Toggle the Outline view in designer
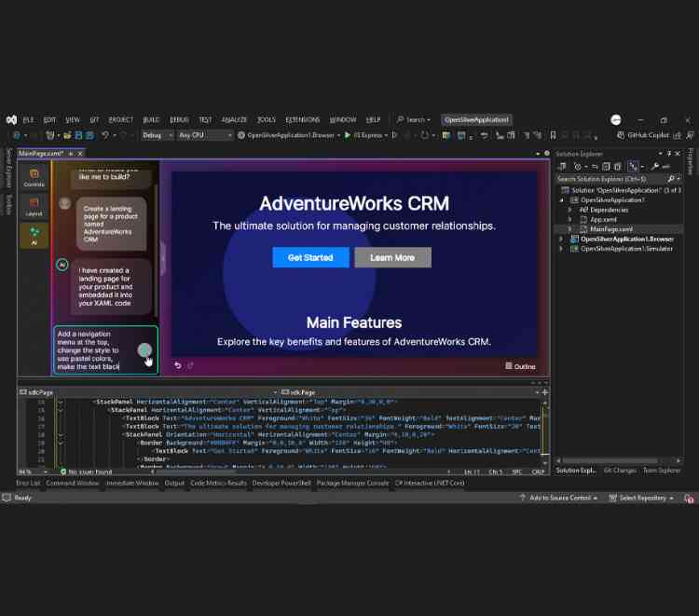 coord(520,366)
